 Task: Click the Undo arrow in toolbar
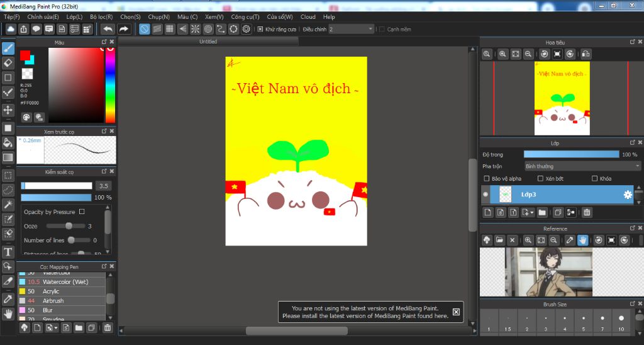(x=108, y=29)
